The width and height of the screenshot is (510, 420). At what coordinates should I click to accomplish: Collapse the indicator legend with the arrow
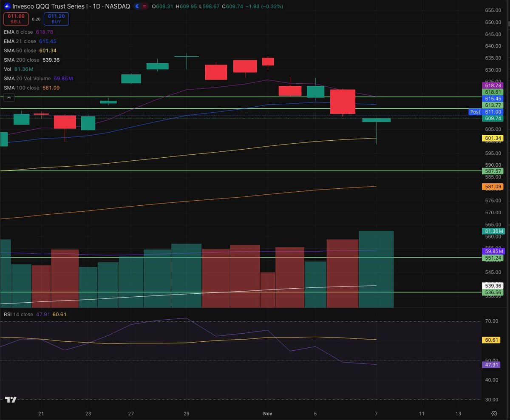click(9, 97)
